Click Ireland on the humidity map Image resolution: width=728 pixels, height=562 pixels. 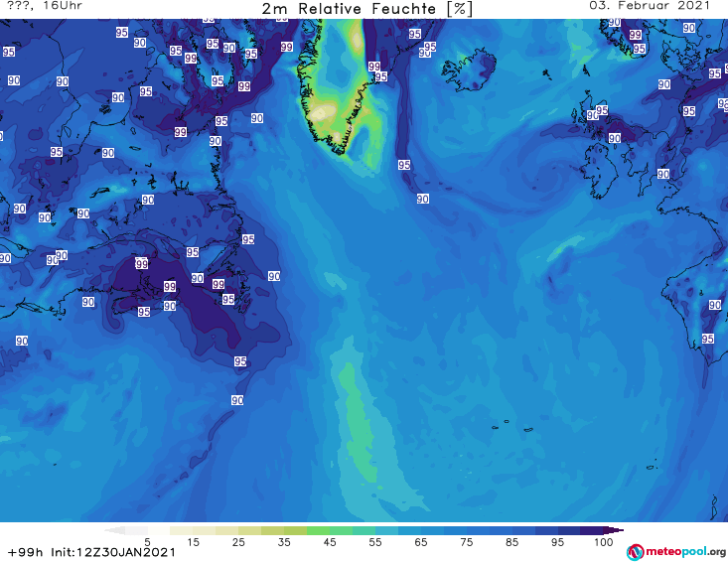[x=601, y=171]
